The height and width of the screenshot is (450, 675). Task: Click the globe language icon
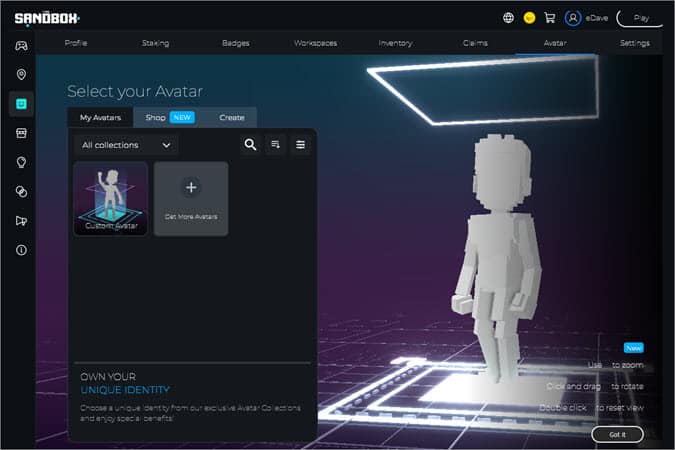509,17
